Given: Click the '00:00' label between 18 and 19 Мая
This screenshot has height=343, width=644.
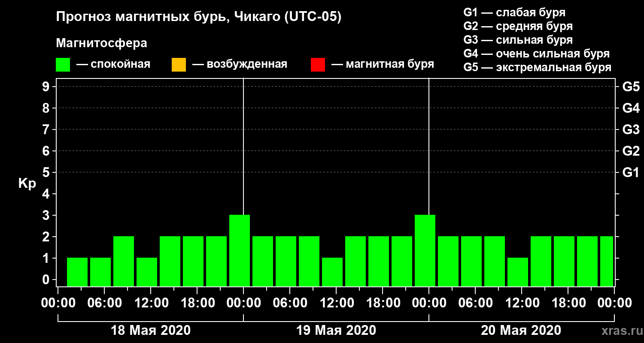Looking at the screenshot, I should click(x=243, y=303).
